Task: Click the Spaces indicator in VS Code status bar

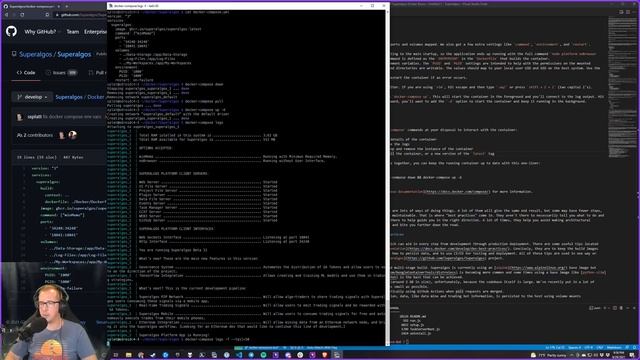Action: [574, 348]
